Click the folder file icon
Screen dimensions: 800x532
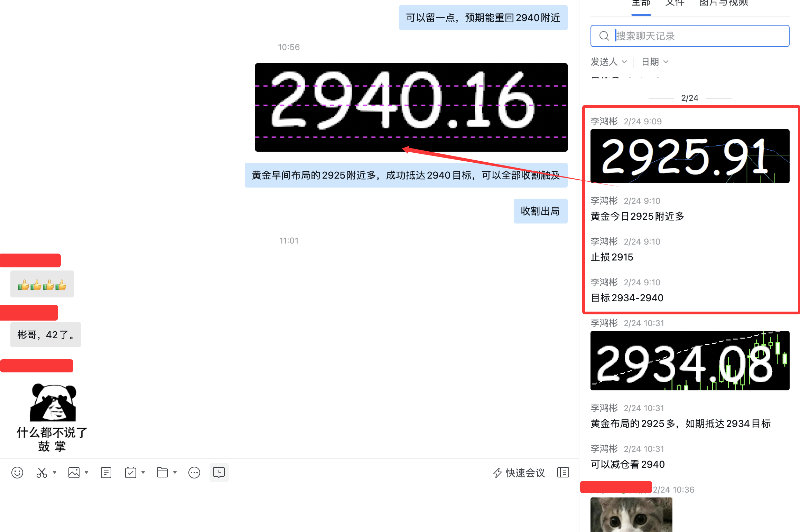(162, 473)
